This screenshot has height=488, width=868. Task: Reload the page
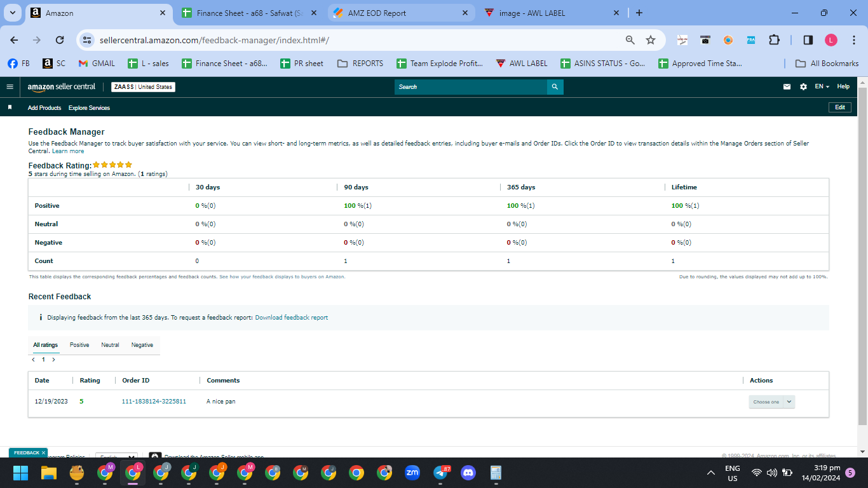point(60,39)
